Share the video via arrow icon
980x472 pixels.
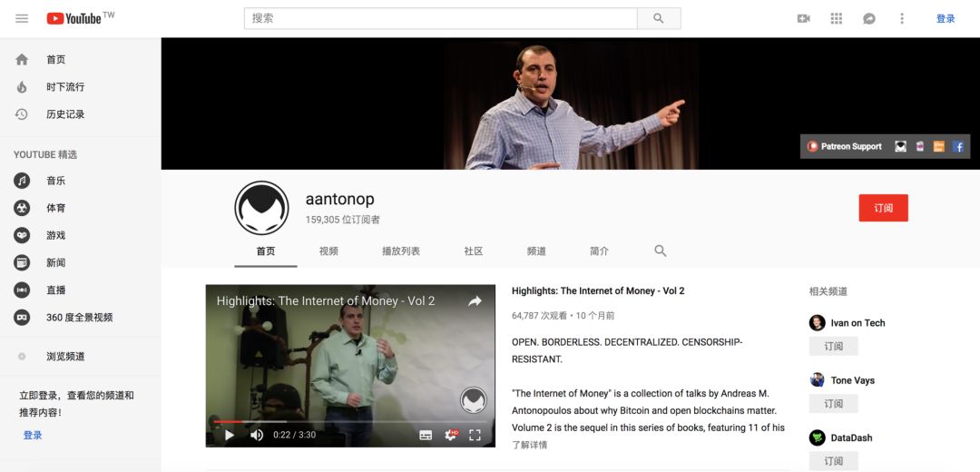click(475, 301)
